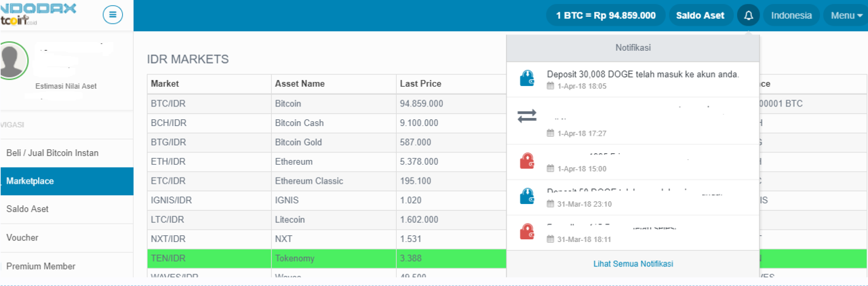868x286 pixels.
Task: Open Lihat Semua Notifikasi link
Action: [633, 264]
